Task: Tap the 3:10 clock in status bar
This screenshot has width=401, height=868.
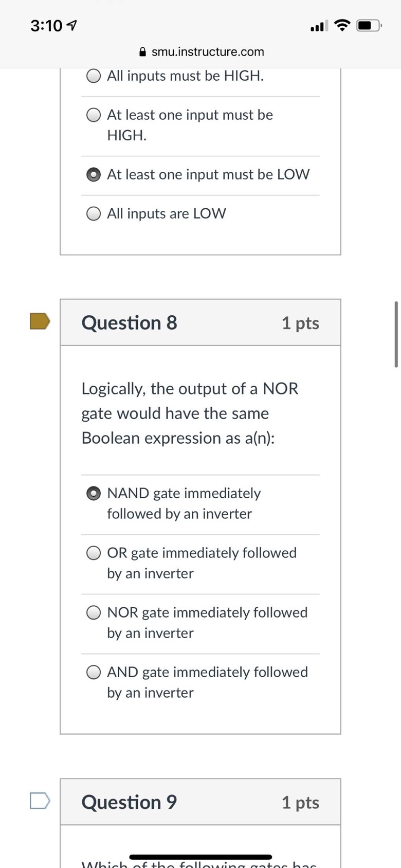Action: pos(46,25)
